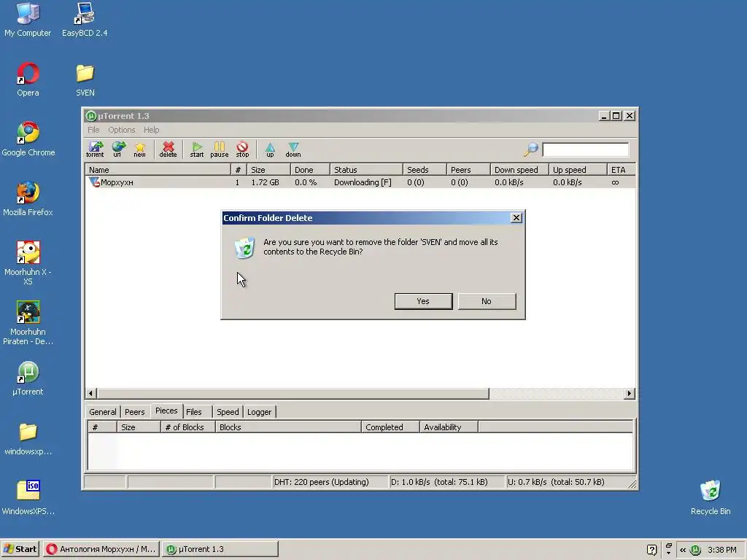Screen dimensions: 747x560
Task: Select the Opera desktop shortcut
Action: pos(28,79)
